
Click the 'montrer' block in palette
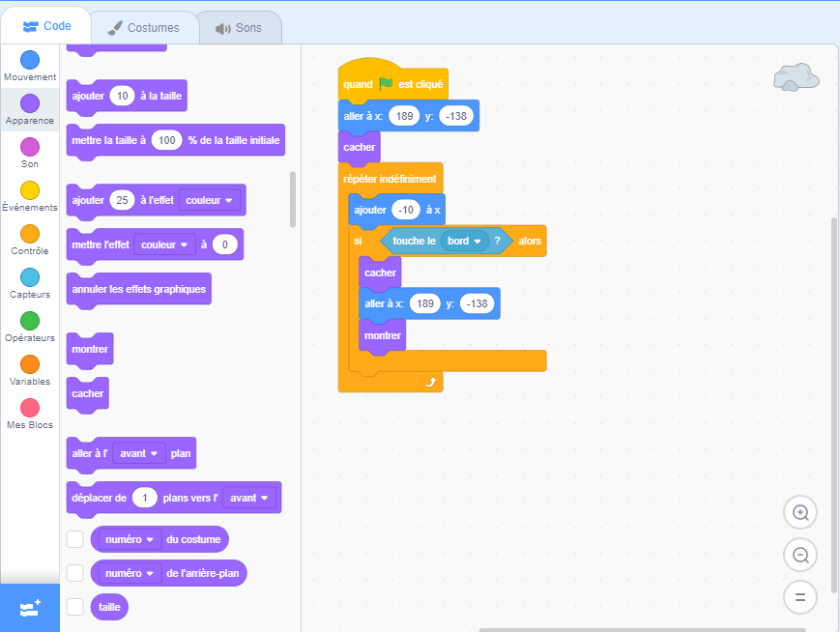(x=90, y=349)
